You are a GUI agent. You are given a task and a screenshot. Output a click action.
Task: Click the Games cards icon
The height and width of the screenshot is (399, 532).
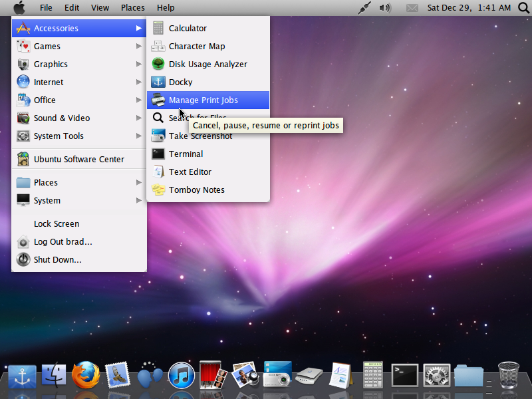pyautogui.click(x=23, y=46)
